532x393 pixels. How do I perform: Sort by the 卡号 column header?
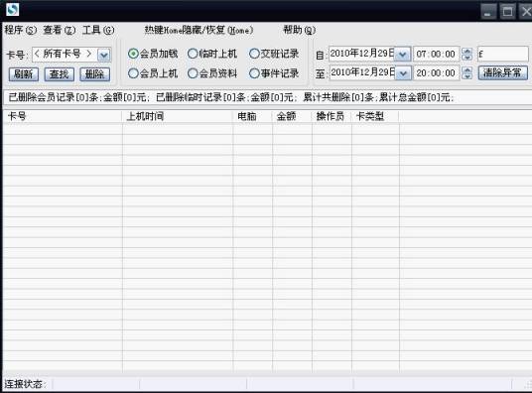point(63,116)
